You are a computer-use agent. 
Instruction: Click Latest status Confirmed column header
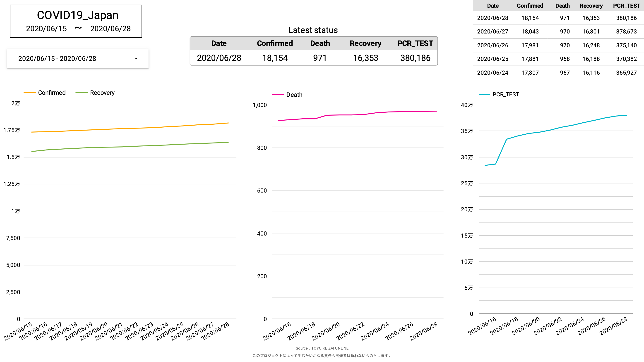click(274, 43)
